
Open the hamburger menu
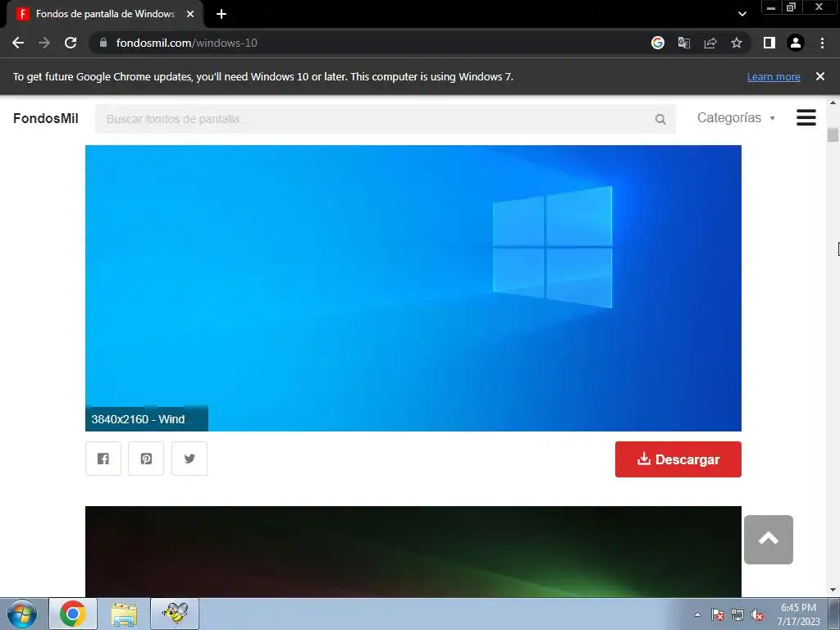[806, 118]
